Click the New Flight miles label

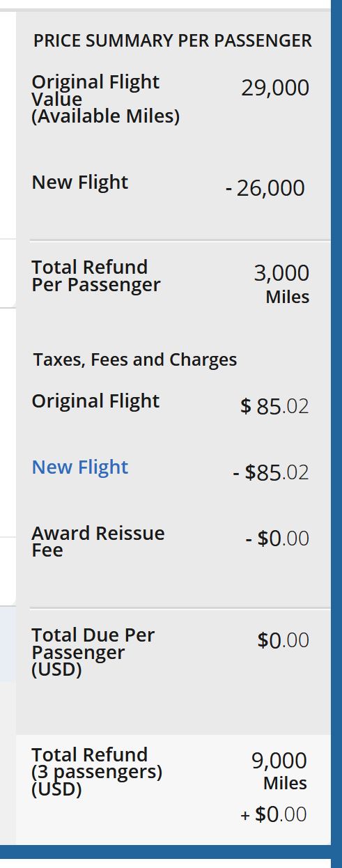(80, 182)
